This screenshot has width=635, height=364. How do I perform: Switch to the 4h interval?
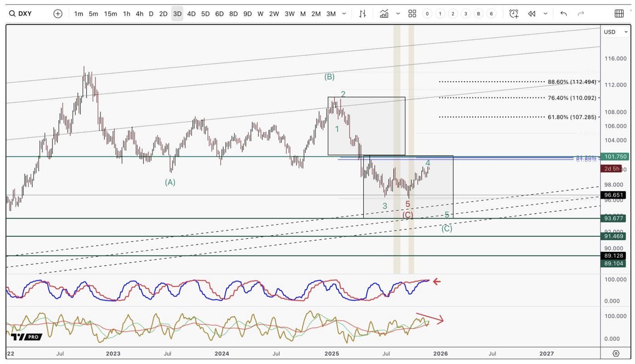[140, 14]
